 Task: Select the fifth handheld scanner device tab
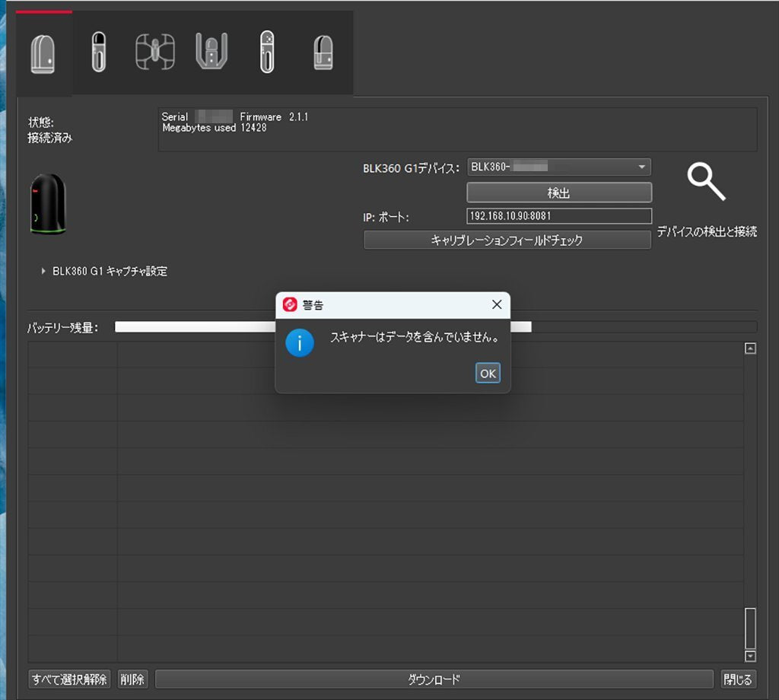267,52
